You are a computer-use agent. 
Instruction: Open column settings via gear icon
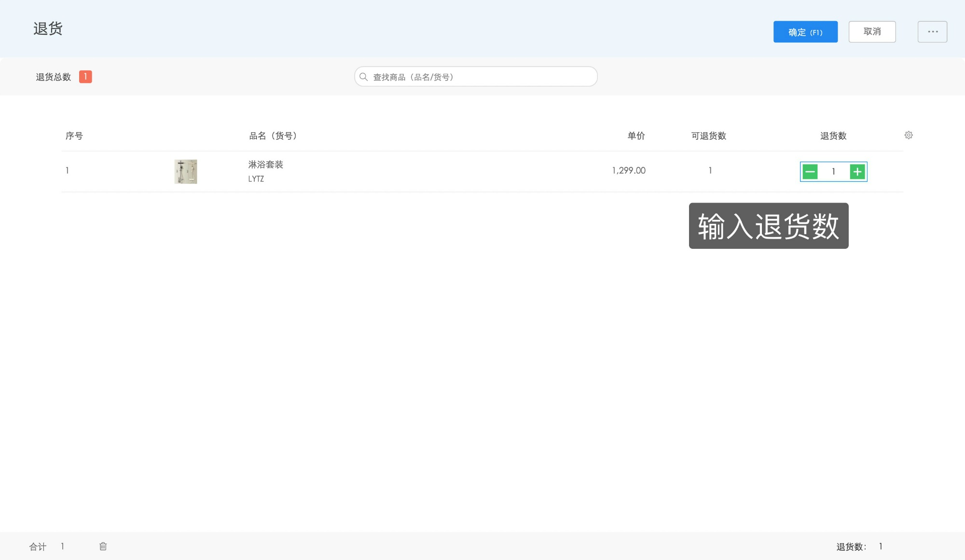909,136
